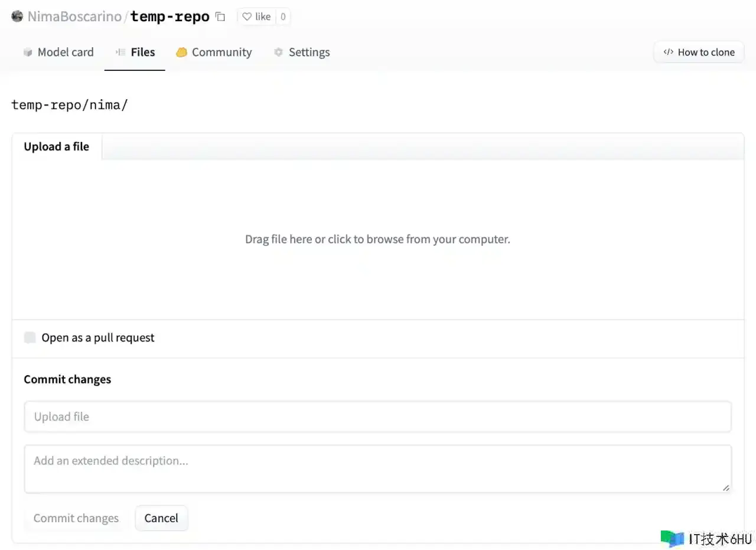Enable the Open as a pull request checkbox
756x550 pixels.
click(x=30, y=338)
